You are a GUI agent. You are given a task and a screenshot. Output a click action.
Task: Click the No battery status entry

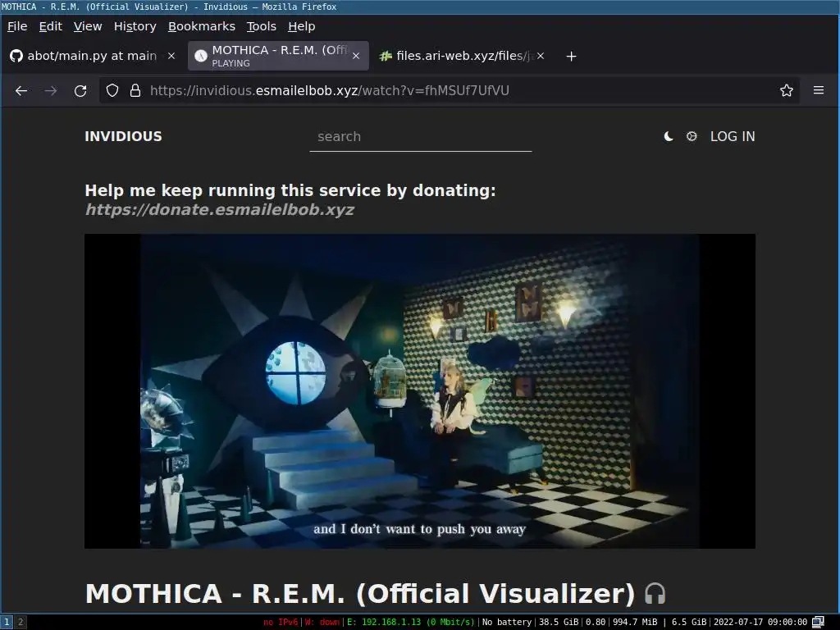click(x=507, y=622)
